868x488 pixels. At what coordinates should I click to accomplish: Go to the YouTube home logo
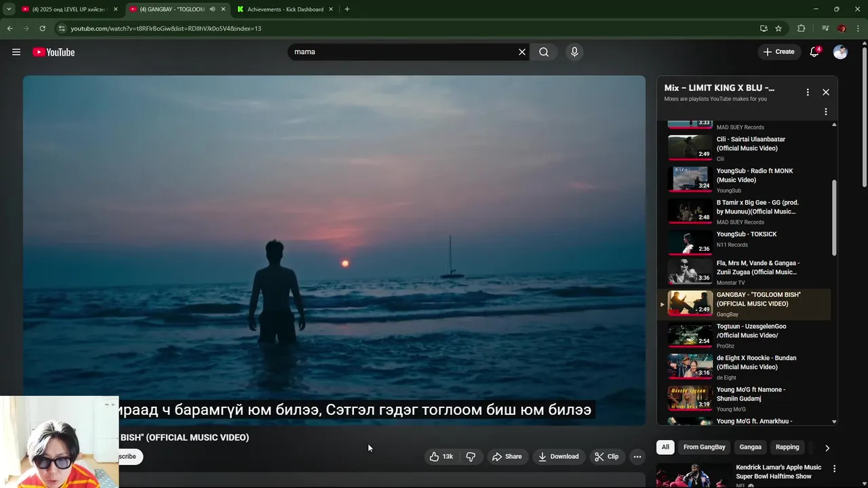coord(54,52)
